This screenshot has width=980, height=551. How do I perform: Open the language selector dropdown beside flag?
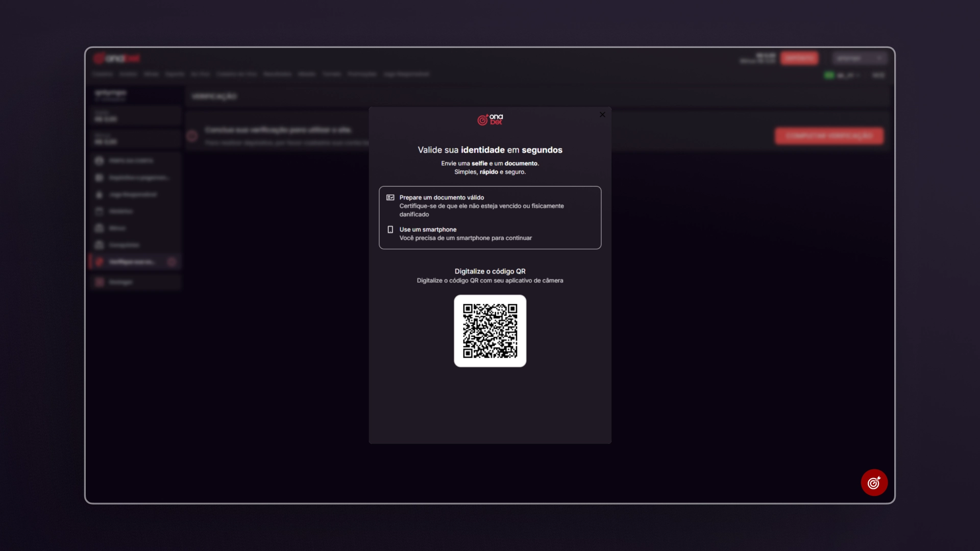click(848, 75)
